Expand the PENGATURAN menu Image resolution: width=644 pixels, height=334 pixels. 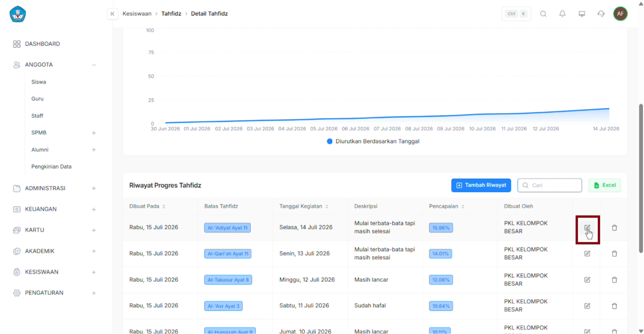pos(94,293)
